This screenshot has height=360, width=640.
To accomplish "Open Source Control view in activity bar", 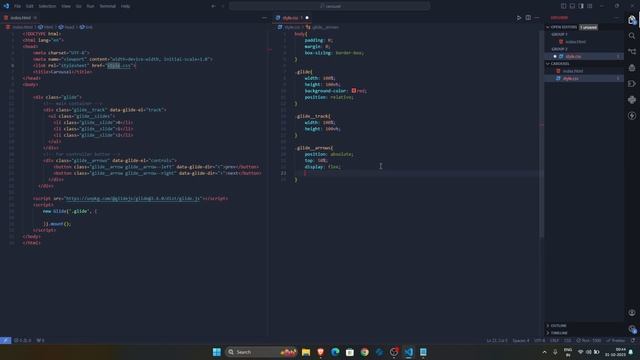I will 632,52.
